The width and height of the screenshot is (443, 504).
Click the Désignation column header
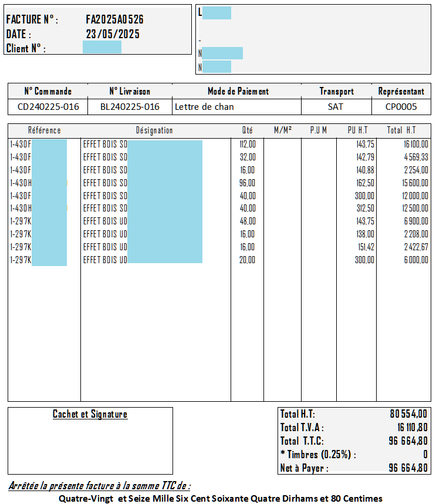pyautogui.click(x=154, y=130)
